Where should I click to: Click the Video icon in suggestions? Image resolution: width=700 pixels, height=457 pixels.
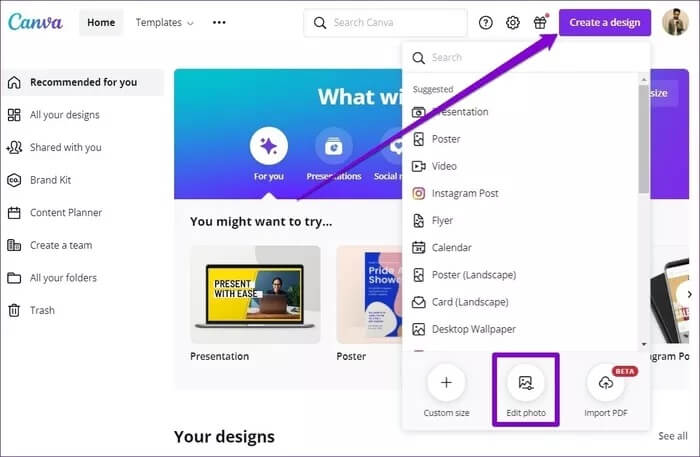(418, 166)
